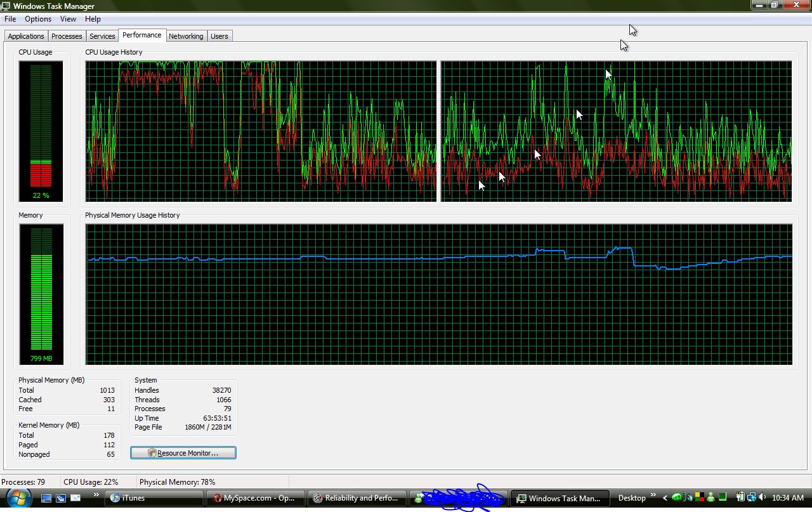Open the Help menu
The width and height of the screenshot is (812, 512).
click(93, 19)
